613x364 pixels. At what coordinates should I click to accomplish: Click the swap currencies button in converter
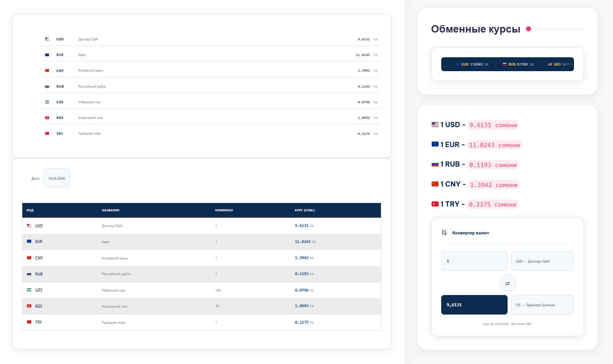(507, 283)
